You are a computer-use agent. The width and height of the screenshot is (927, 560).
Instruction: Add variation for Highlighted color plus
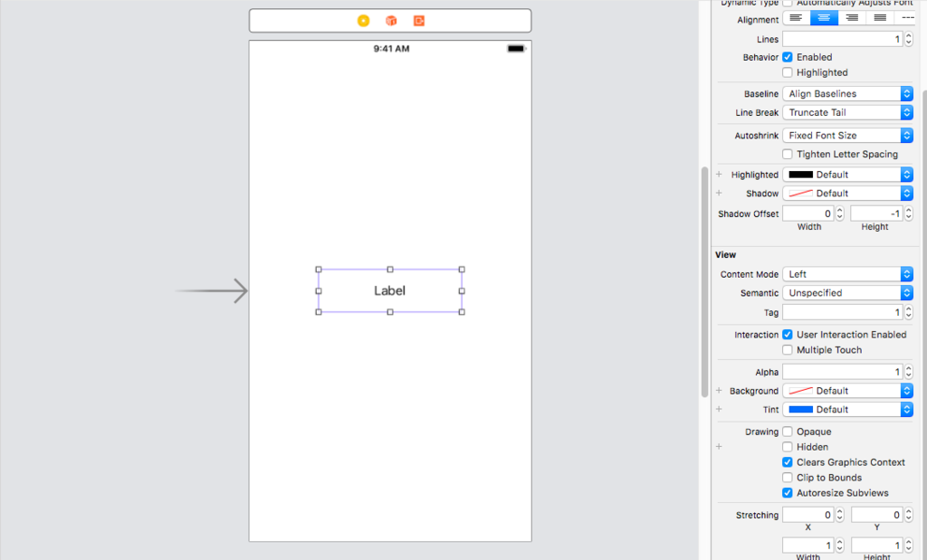(719, 175)
